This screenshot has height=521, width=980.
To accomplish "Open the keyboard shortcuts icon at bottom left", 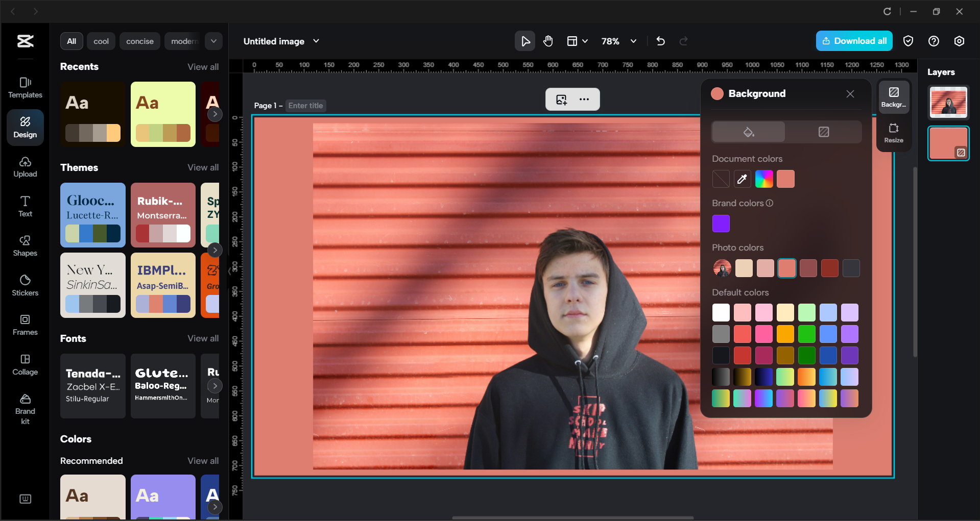I will tap(25, 499).
